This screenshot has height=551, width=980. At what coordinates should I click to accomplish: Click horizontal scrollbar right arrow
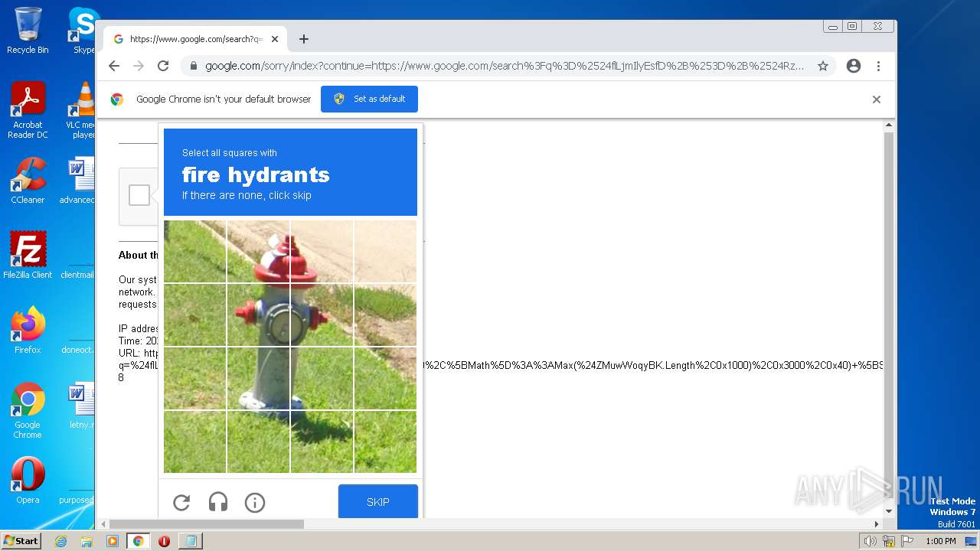point(877,524)
